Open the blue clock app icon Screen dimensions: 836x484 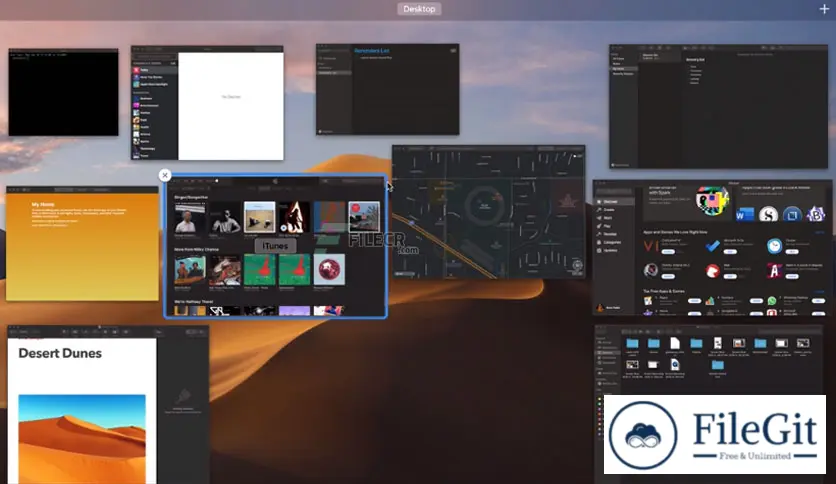(x=774, y=246)
